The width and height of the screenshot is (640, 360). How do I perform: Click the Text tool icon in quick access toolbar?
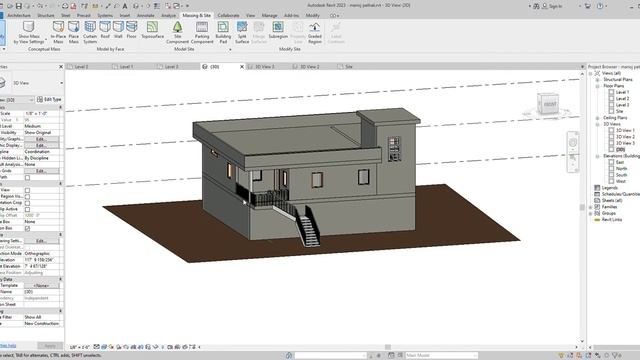point(125,6)
